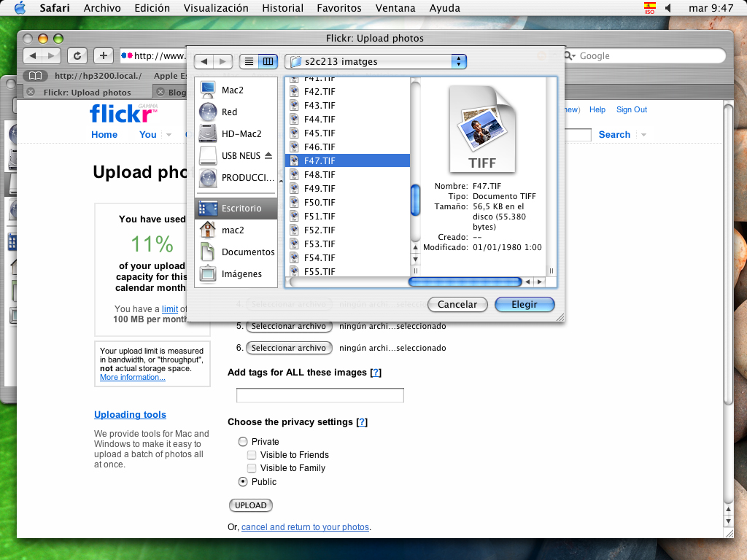Click the Sign Out link
The height and width of the screenshot is (560, 747).
632,109
